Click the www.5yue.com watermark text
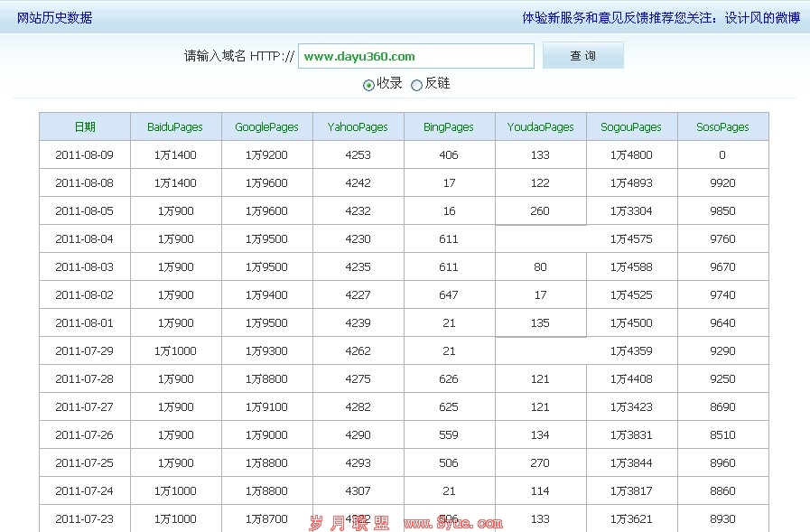This screenshot has height=532, width=810. [x=452, y=523]
